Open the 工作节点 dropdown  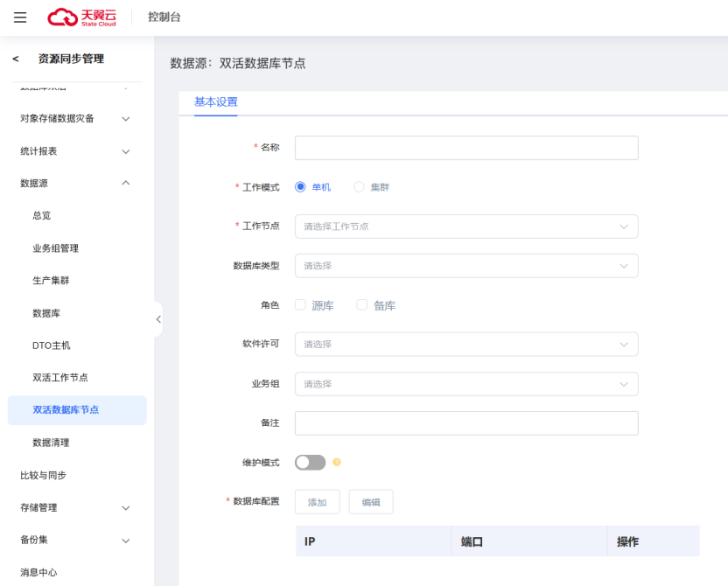pyautogui.click(x=466, y=227)
